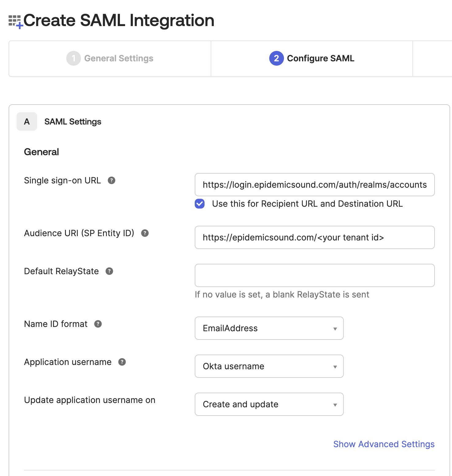Viewport: 452px width, 476px height.
Task: Open help icon next to Audience URI
Action: pyautogui.click(x=145, y=233)
